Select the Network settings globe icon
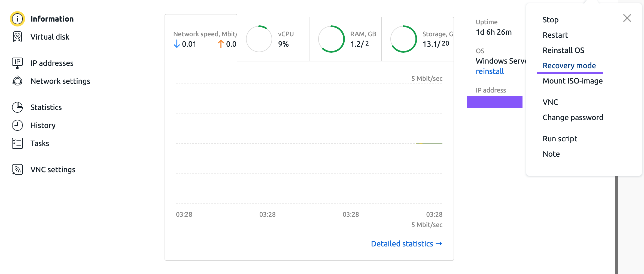 click(17, 81)
